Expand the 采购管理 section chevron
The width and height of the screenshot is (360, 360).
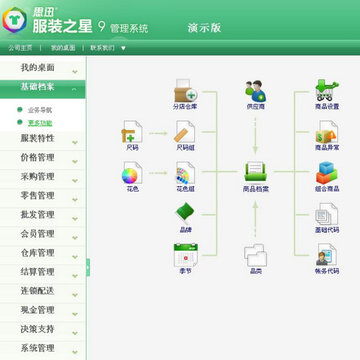tap(75, 181)
